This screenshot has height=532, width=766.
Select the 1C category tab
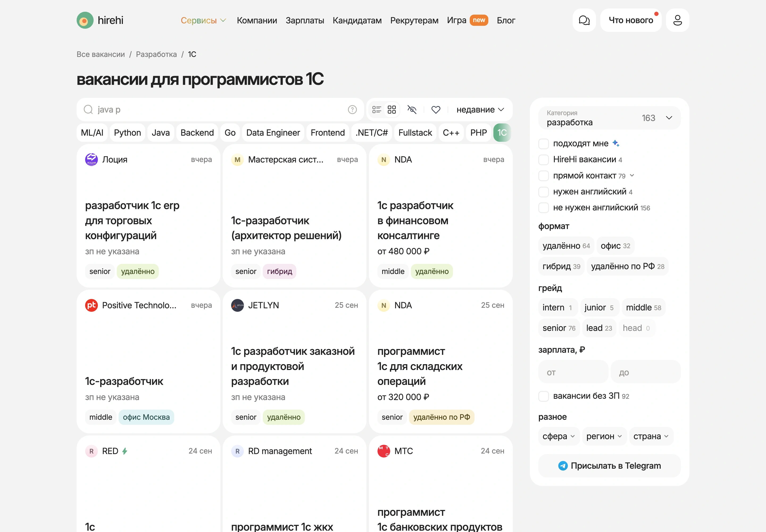point(502,133)
